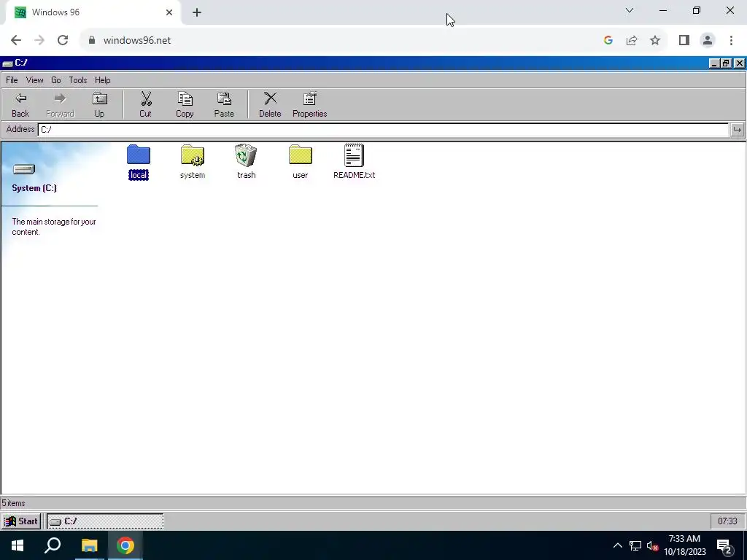Reload the windows96.net page
This screenshot has height=560, width=747.
63,40
